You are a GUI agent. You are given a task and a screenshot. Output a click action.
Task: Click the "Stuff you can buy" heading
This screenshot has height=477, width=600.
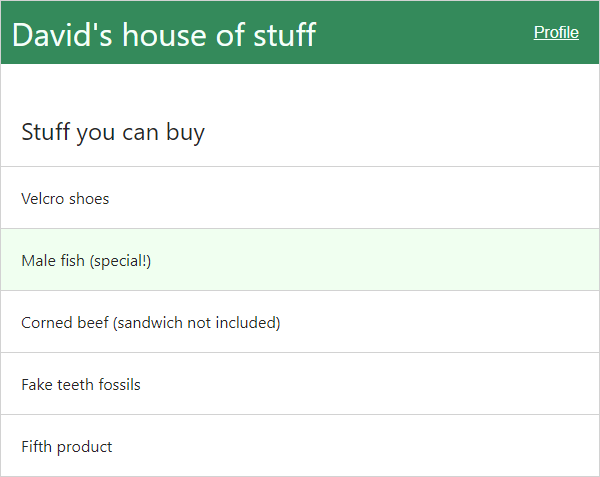click(113, 132)
